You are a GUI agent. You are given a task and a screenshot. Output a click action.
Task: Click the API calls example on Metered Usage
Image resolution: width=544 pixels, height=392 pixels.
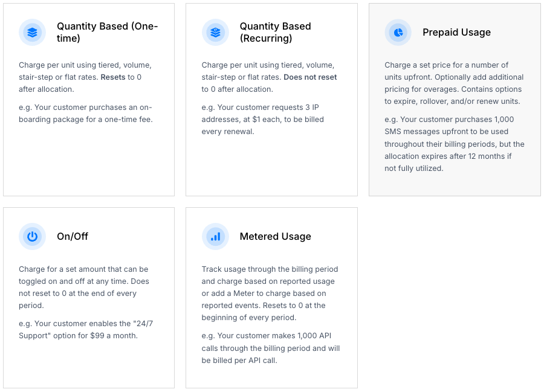(271, 347)
